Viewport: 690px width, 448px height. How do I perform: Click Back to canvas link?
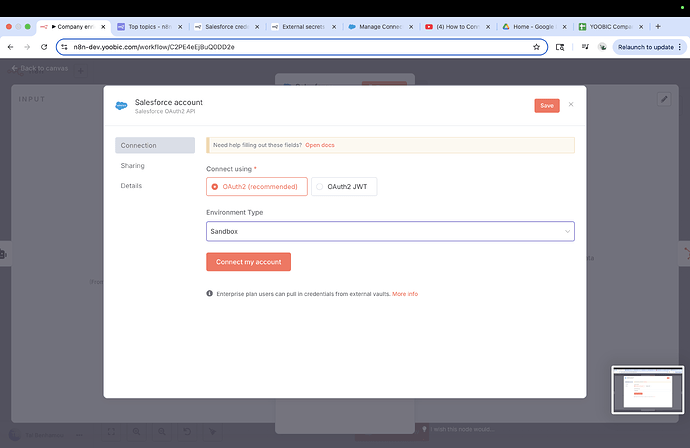pos(40,68)
